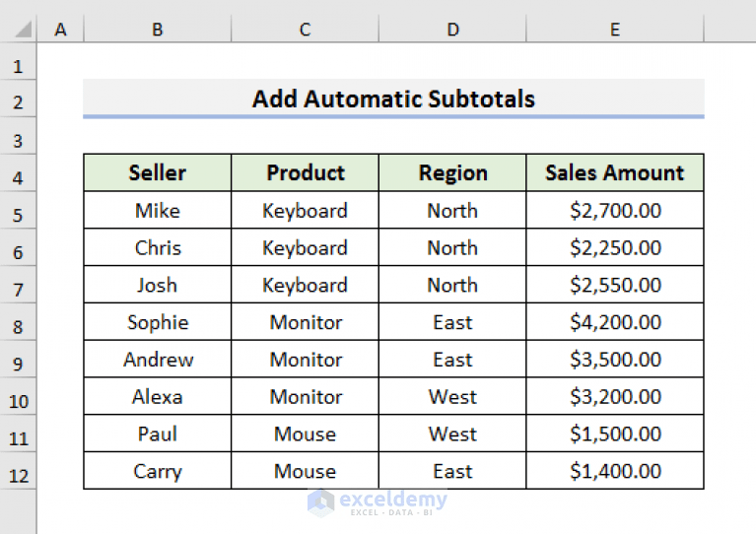Select Carry's 'East' region cell
This screenshot has width=756, height=534.
coord(452,471)
